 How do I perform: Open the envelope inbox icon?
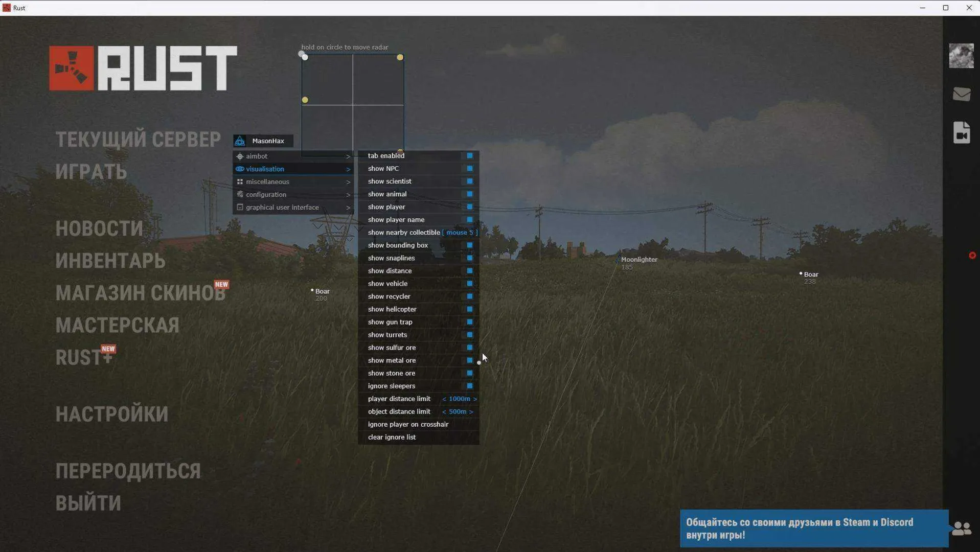tap(961, 94)
